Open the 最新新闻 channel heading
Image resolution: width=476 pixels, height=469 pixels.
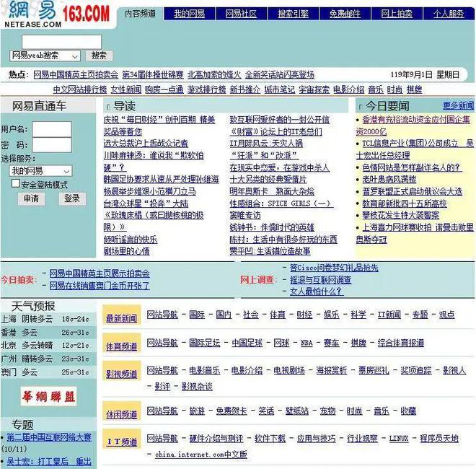click(x=121, y=318)
